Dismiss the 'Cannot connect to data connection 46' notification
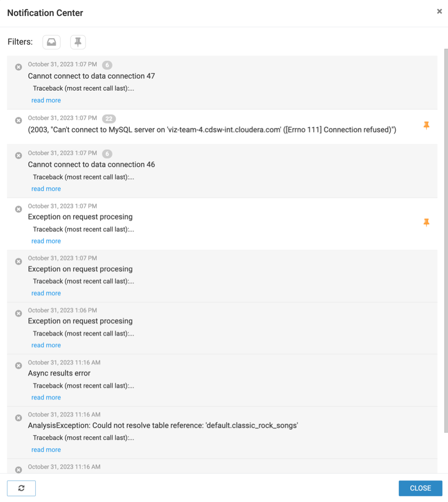Screen dimensions: 448x502 [x=18, y=155]
